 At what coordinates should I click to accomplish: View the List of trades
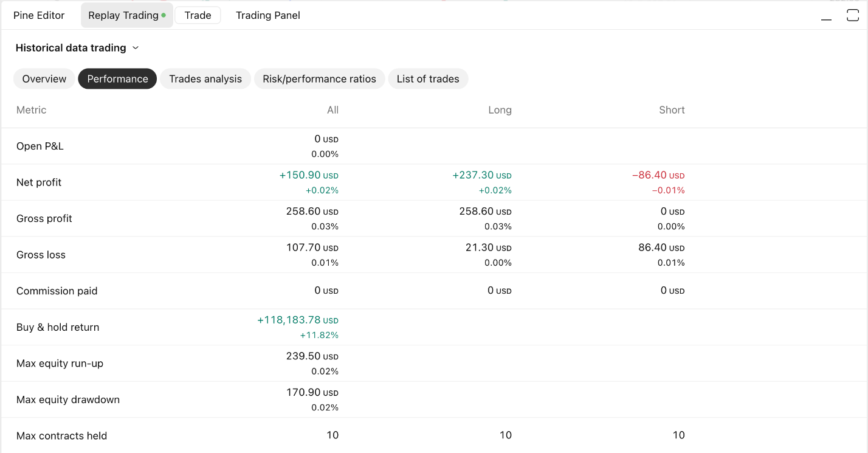tap(428, 79)
